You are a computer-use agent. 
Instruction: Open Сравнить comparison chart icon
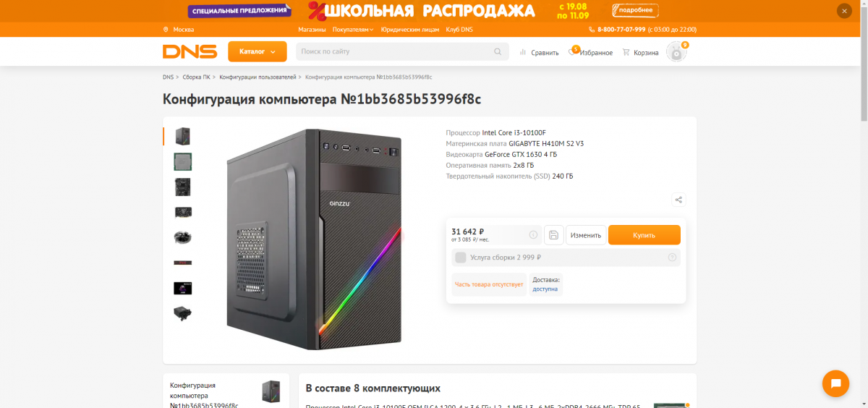tap(523, 52)
